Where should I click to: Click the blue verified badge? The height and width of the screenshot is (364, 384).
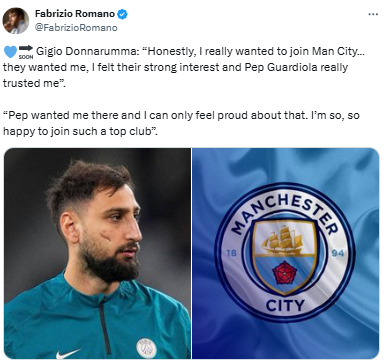[x=122, y=14]
